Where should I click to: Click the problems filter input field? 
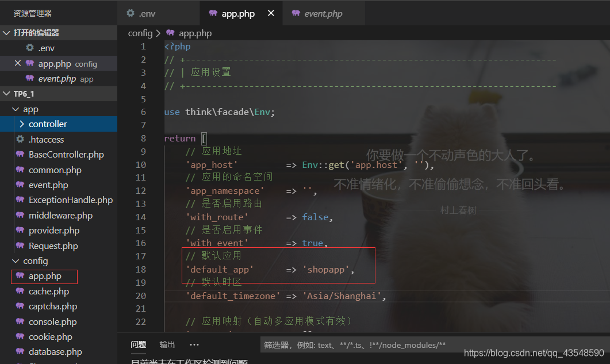click(x=435, y=345)
